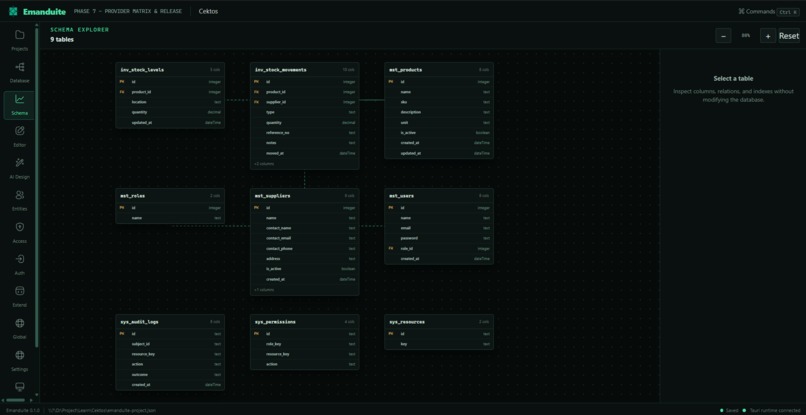Click the zoom percentage readout
The height and width of the screenshot is (415, 806).
click(x=745, y=36)
